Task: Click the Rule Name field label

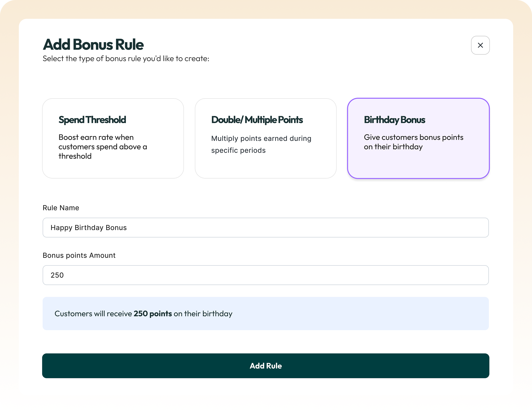Action: click(61, 208)
